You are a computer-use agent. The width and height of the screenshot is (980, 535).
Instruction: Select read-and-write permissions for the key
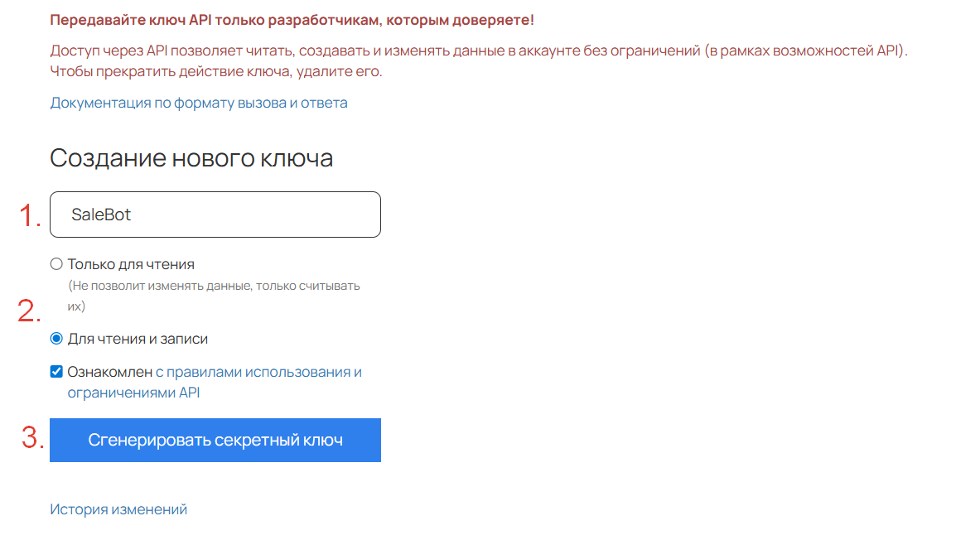(56, 338)
